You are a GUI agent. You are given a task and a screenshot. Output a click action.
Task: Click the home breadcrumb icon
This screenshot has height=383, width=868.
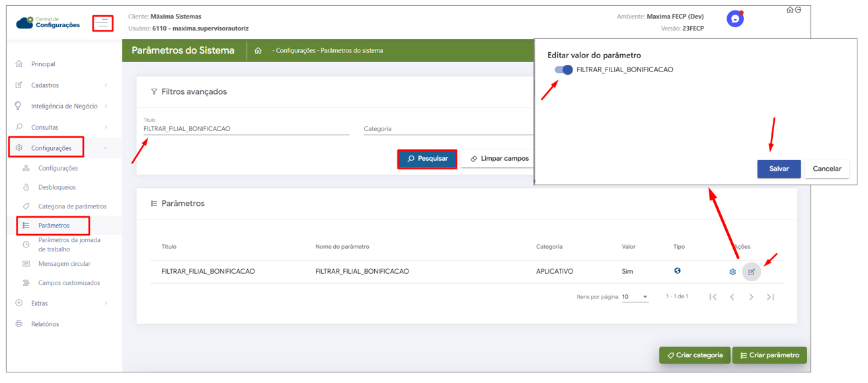click(258, 51)
